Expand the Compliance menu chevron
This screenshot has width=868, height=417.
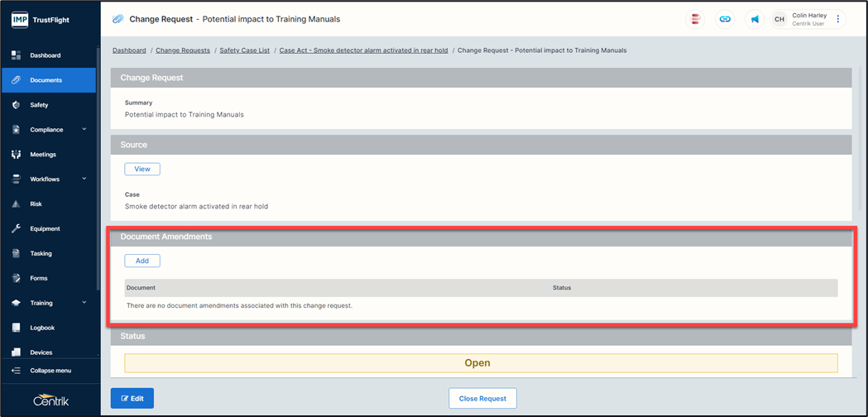(84, 130)
